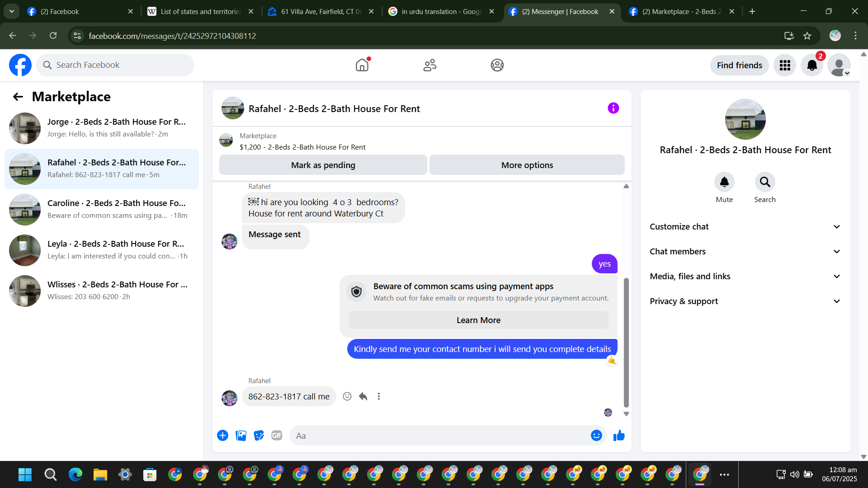This screenshot has width=868, height=488.
Task: Expand Privacy & support section
Action: 745,301
